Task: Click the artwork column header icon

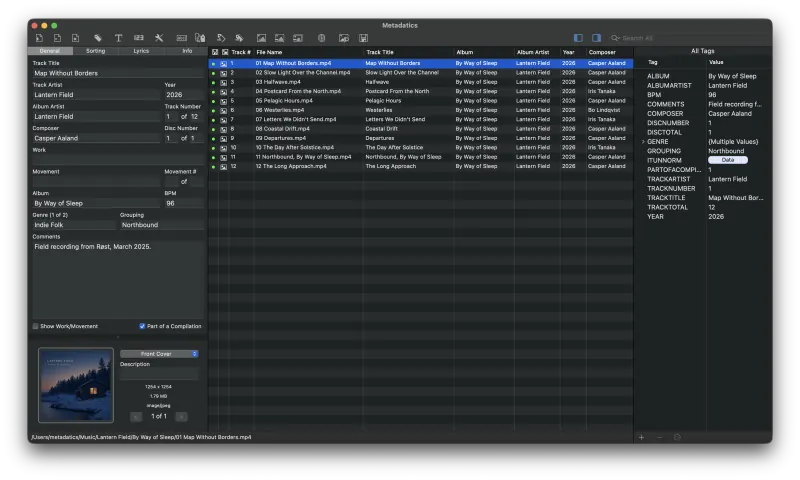Action: 225,52
